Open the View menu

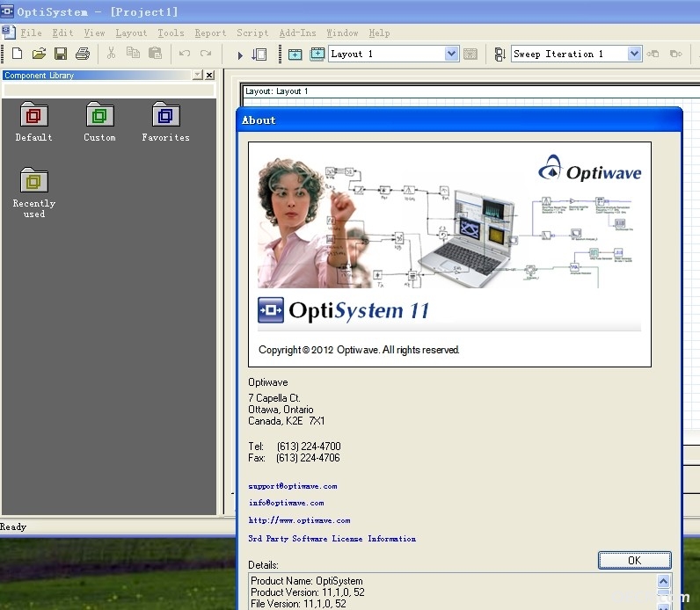point(95,33)
